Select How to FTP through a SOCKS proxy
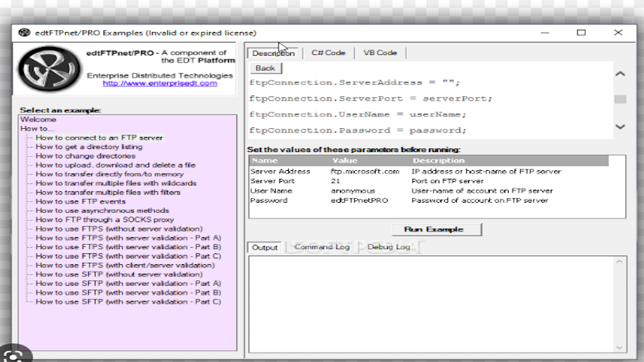Viewport: 644px width, 362px height. pos(104,219)
